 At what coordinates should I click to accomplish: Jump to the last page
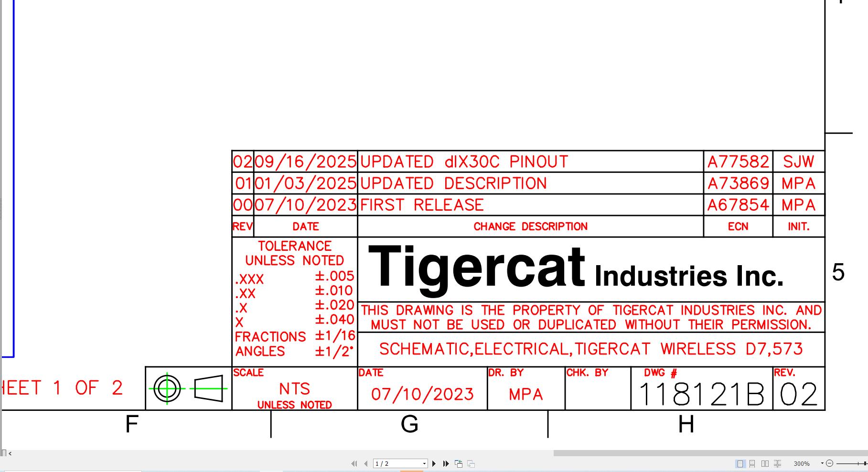click(446, 463)
